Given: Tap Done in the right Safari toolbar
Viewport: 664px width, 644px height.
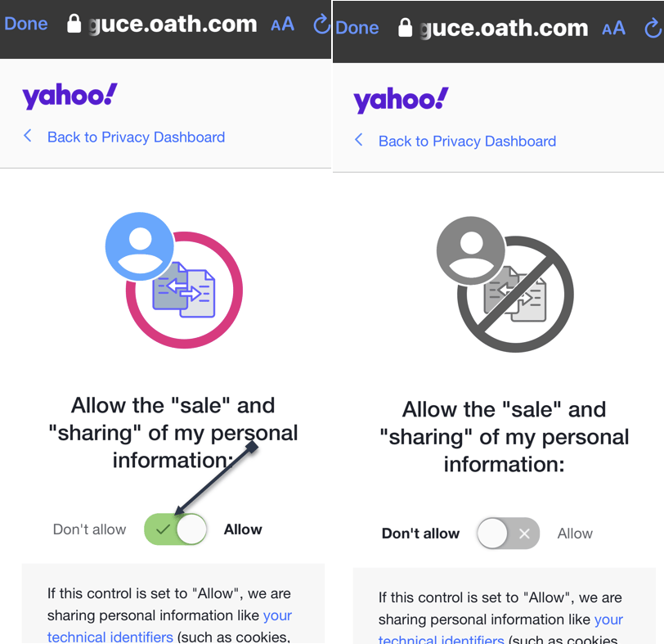Looking at the screenshot, I should pyautogui.click(x=356, y=27).
